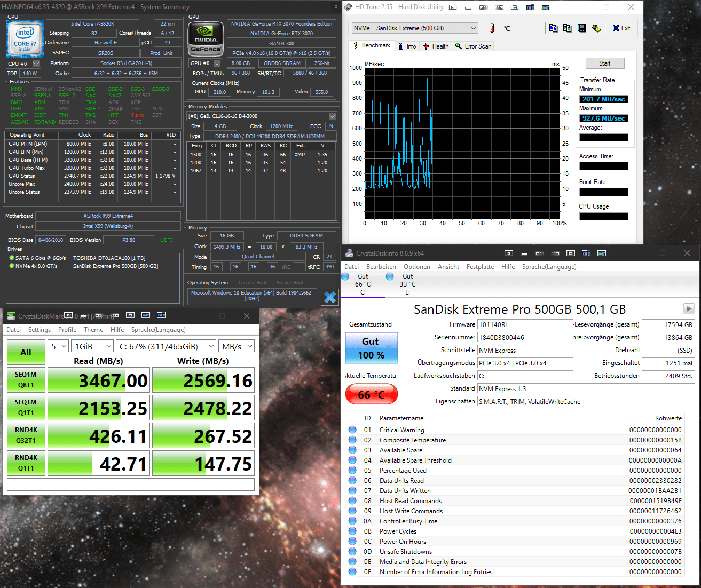The image size is (701, 588).
Task: Close HWiNFO summary with blue X icon
Action: coord(330,297)
